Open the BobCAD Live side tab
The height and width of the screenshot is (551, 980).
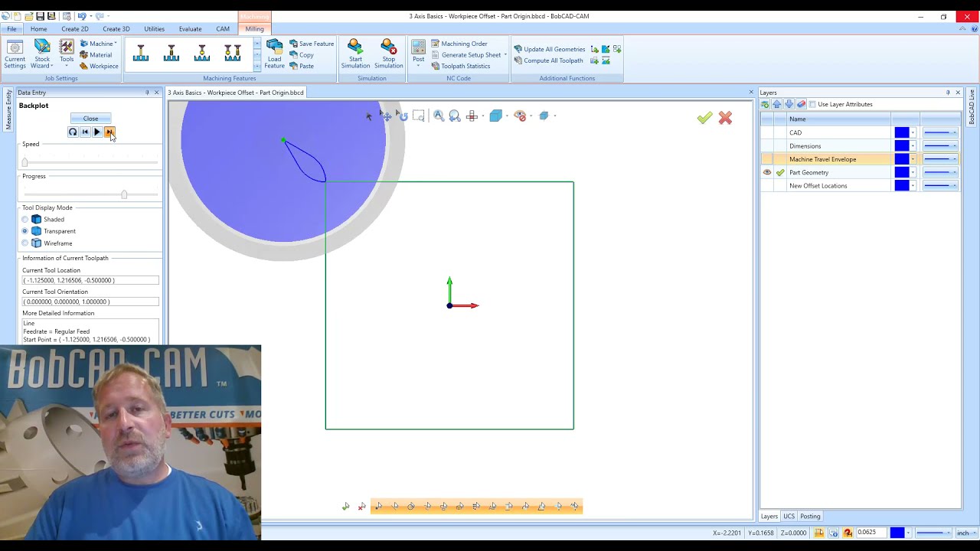tap(972, 107)
